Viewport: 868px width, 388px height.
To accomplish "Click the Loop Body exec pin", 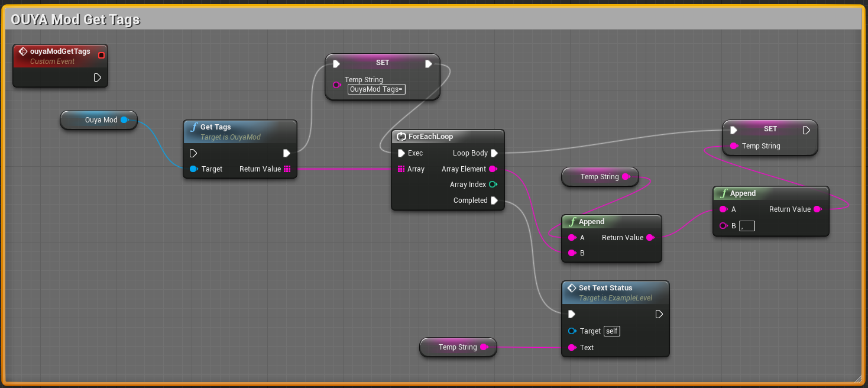I will point(494,153).
